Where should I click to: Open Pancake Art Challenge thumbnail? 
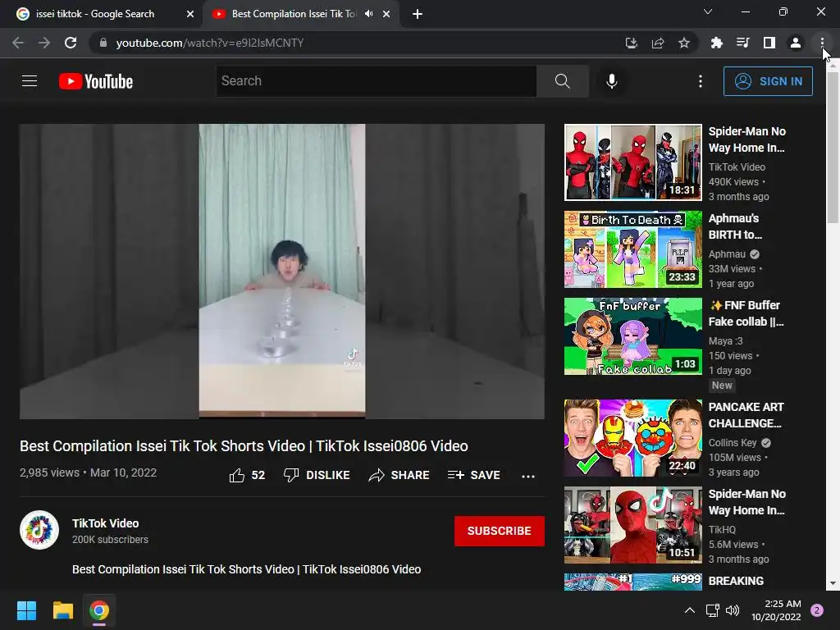coord(632,438)
